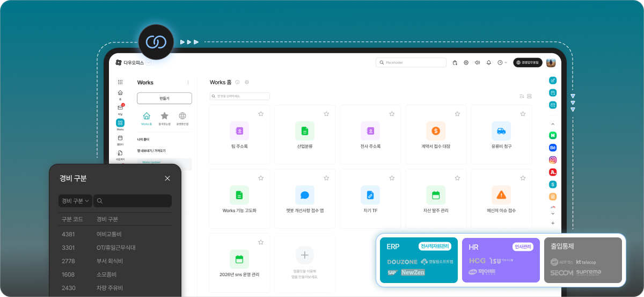The height and width of the screenshot is (297, 644).
Task: Open the Mail icon in left sidebar
Action: pos(120,108)
